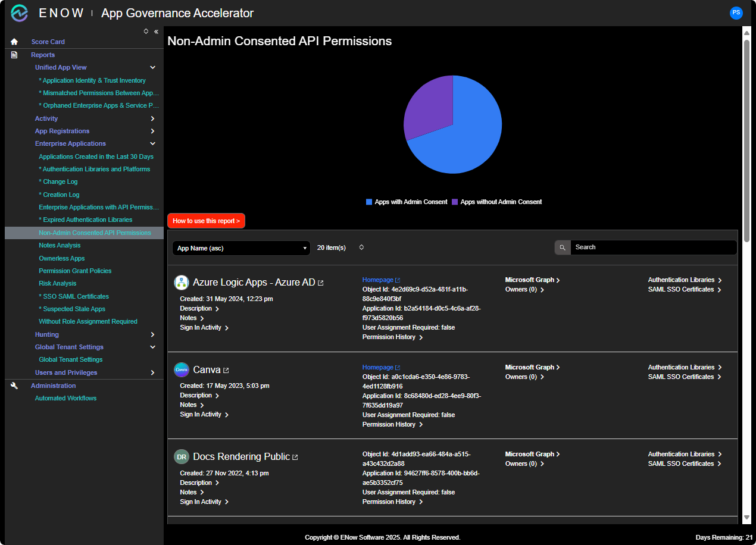Open the App Name (asc) sort dropdown

[241, 248]
